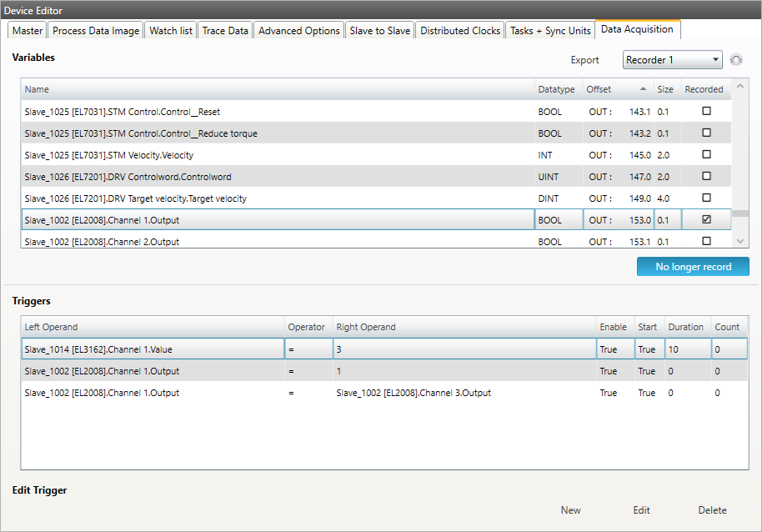Check Recorded for STM Control__Reset row
762x532 pixels.
coord(706,112)
